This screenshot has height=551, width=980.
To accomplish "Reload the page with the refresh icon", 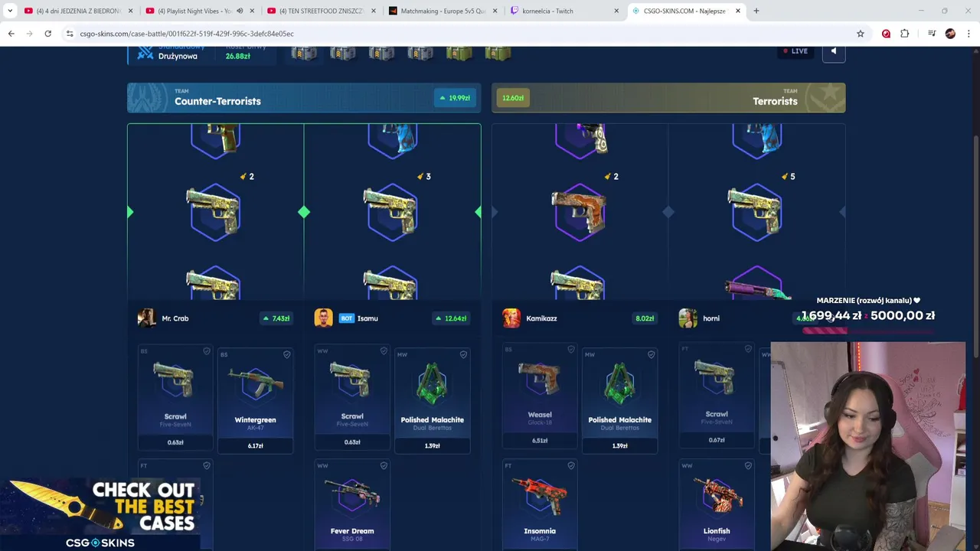I will coord(47,34).
